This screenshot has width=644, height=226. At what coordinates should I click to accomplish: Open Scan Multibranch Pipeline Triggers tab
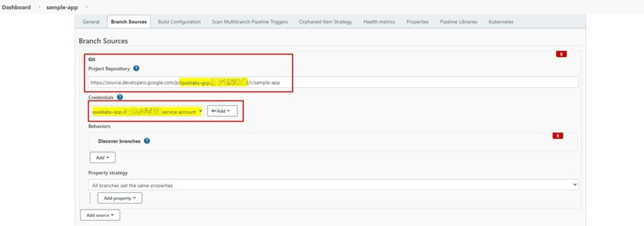point(250,22)
